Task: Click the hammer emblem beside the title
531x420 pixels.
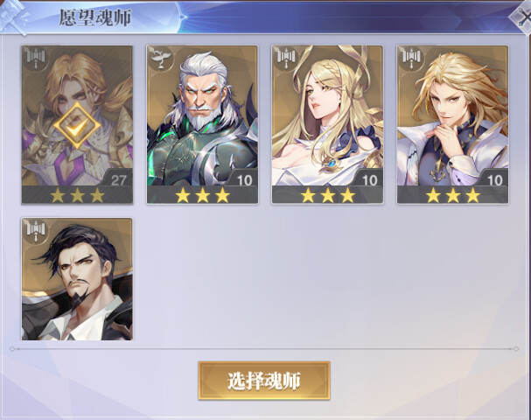Action: tap(13, 17)
